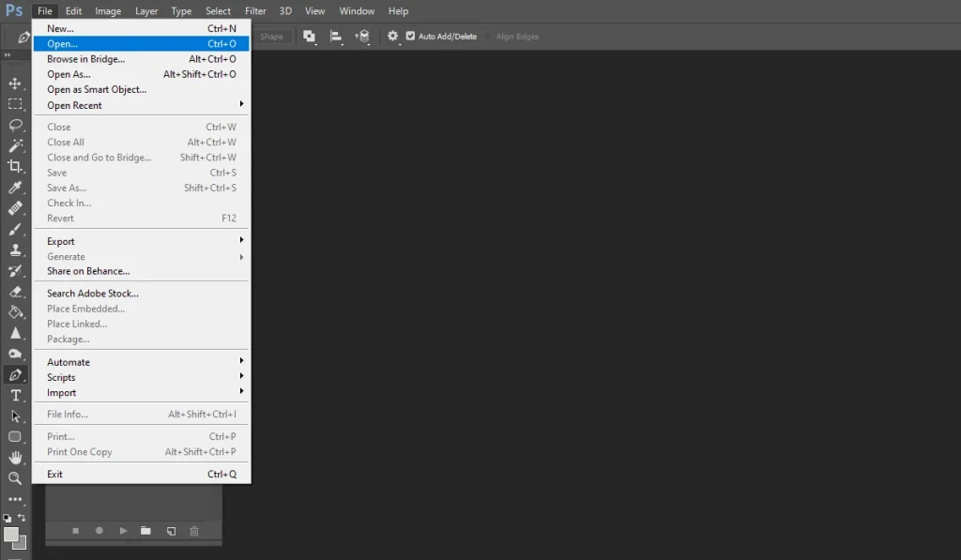Image resolution: width=961 pixels, height=560 pixels.
Task: Open the Layer menu
Action: pos(146,11)
